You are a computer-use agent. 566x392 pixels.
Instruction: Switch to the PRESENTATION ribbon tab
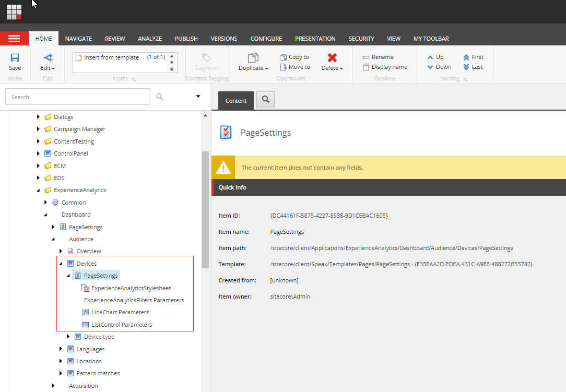(x=315, y=39)
